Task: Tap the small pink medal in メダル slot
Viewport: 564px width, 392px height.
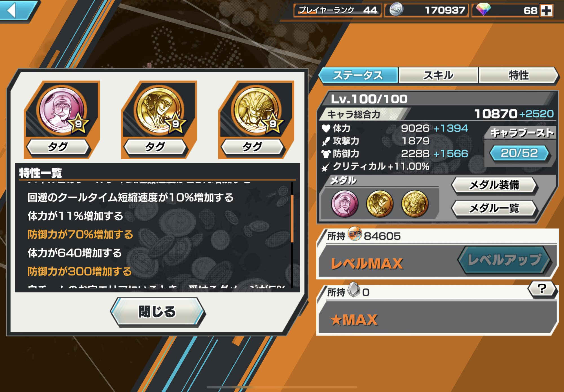Action: tap(345, 204)
